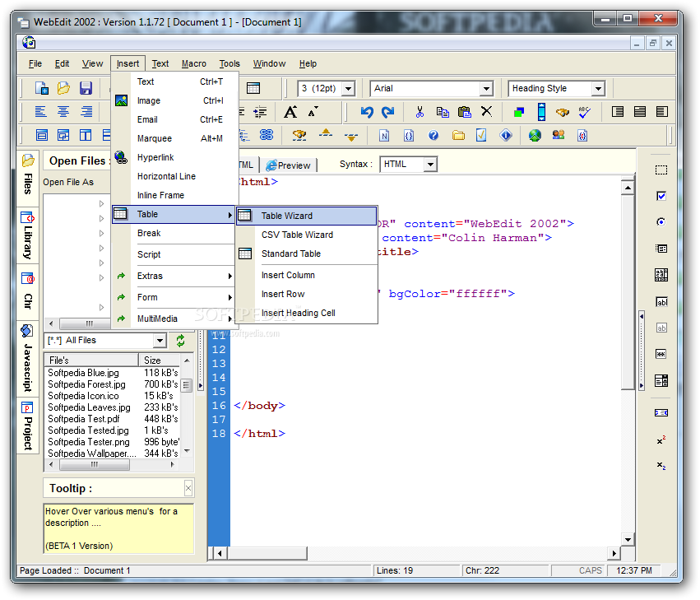Image resolution: width=700 pixels, height=600 pixels.
Task: Select Table Wizard from submenu
Action: pos(306,216)
